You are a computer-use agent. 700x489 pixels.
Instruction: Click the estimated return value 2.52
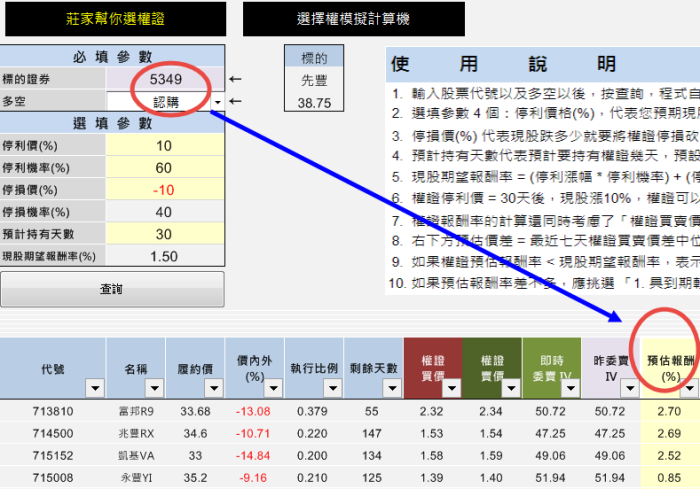[x=669, y=456]
